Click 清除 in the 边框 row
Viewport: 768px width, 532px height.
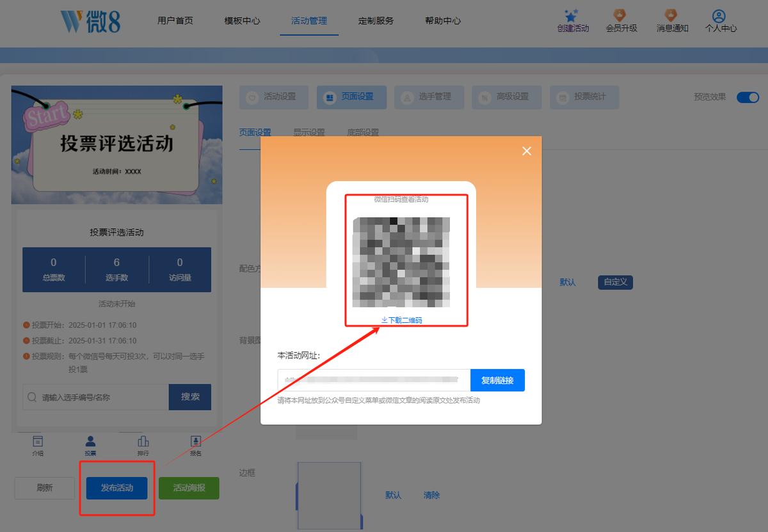click(x=432, y=495)
